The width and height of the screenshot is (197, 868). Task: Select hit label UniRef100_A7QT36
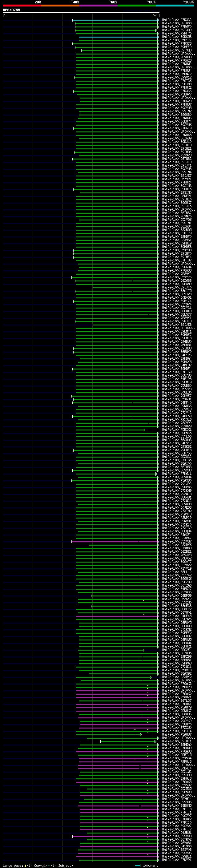click(177, 81)
